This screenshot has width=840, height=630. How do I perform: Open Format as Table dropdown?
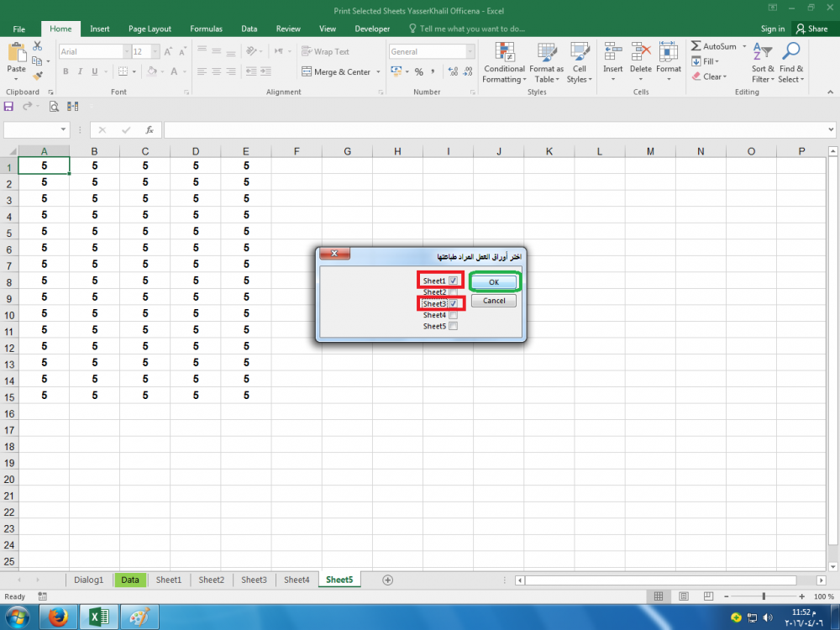pos(547,63)
